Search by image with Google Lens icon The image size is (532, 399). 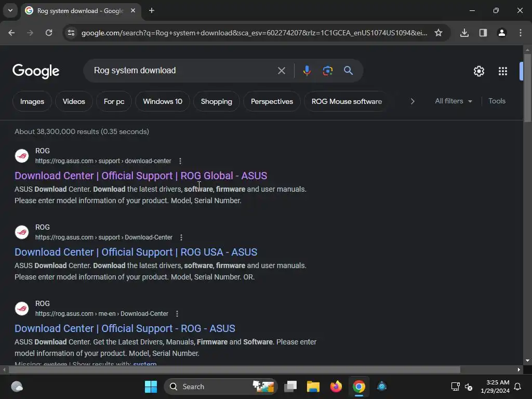(327, 71)
